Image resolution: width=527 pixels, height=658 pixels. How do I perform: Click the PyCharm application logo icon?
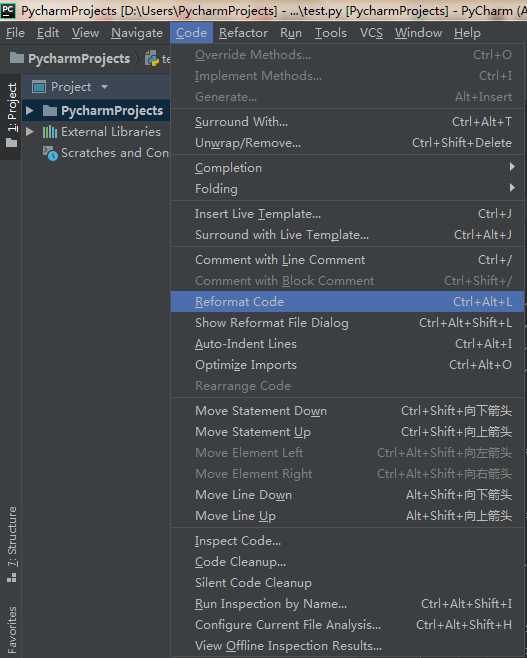[x=8, y=10]
